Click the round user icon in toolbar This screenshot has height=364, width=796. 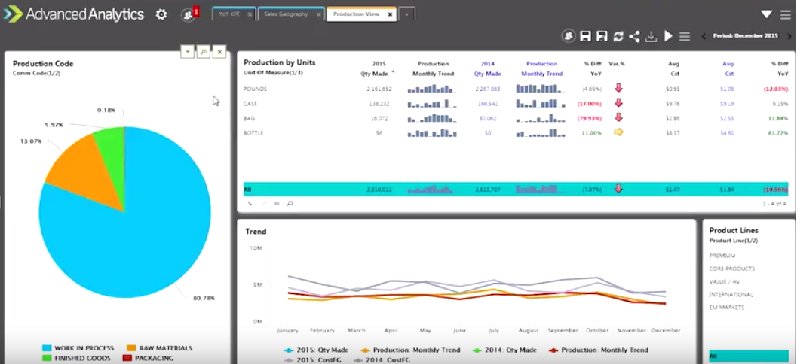tap(569, 36)
